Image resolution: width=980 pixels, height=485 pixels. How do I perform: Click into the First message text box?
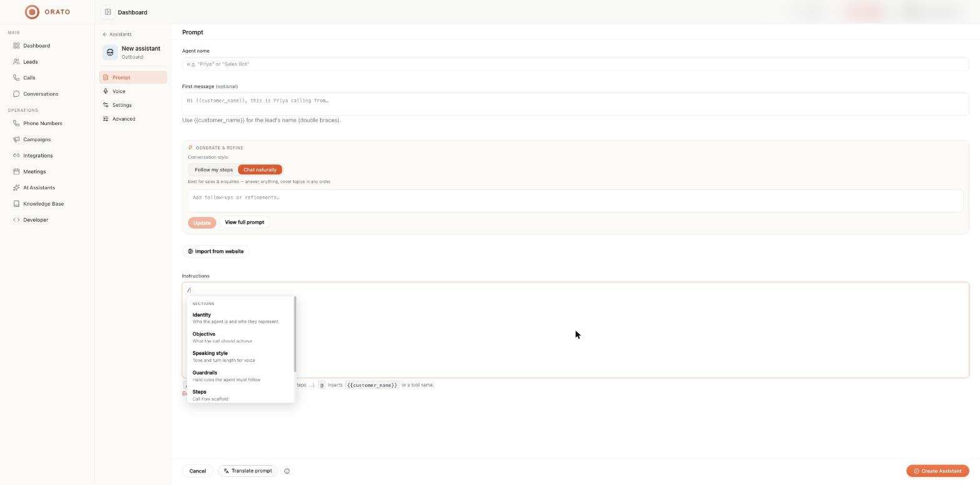(x=575, y=104)
